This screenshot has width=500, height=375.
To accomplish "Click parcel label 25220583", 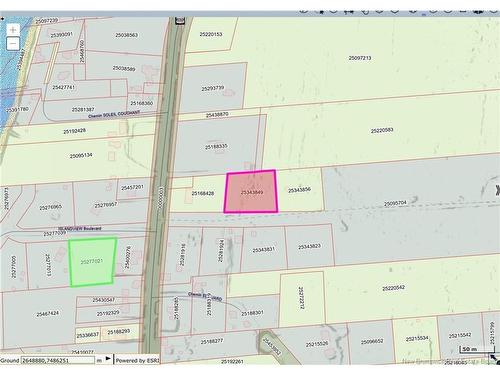I will click(x=382, y=130).
